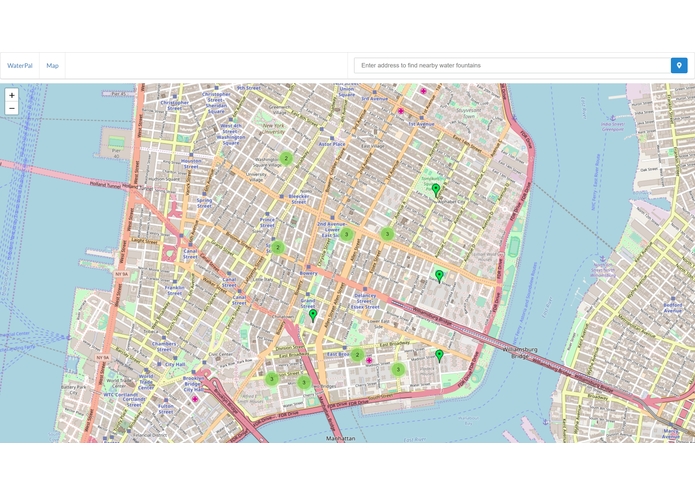Open the westernmost cluster of 3 below Chinatown

tap(272, 379)
